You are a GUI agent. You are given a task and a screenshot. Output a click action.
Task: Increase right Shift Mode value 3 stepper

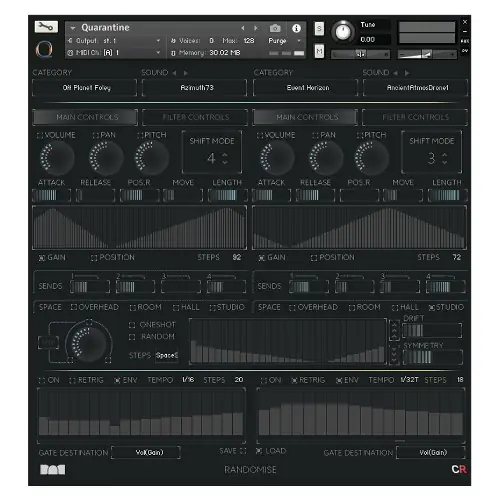[445, 155]
